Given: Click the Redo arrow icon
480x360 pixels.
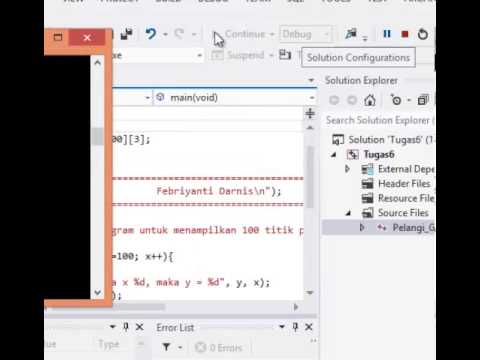Looking at the screenshot, I should [180, 34].
